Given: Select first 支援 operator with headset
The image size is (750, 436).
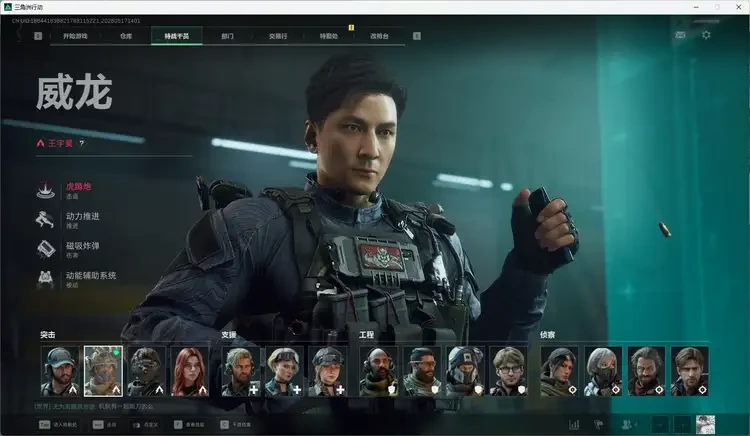Looking at the screenshot, I should [241, 371].
